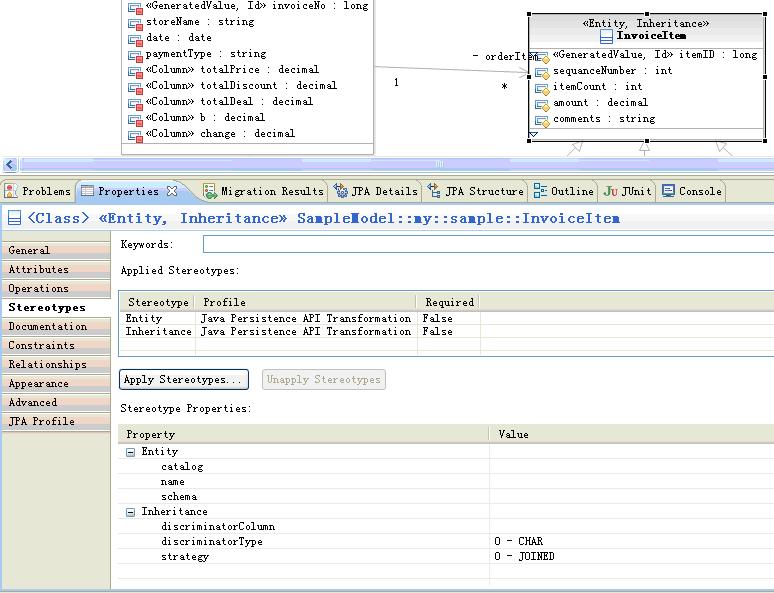Click the Stereotype column header
The height and width of the screenshot is (593, 774).
pos(158,302)
